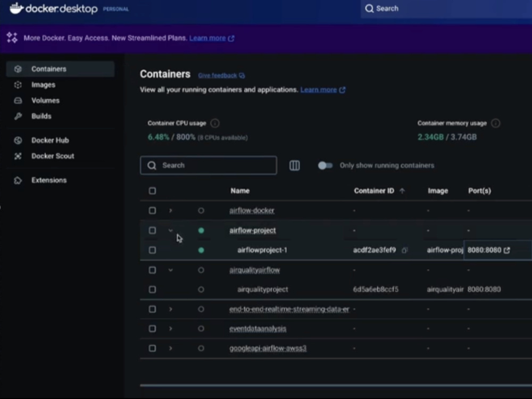532x399 pixels.
Task: Click the top bar Search field
Action: pyautogui.click(x=446, y=9)
